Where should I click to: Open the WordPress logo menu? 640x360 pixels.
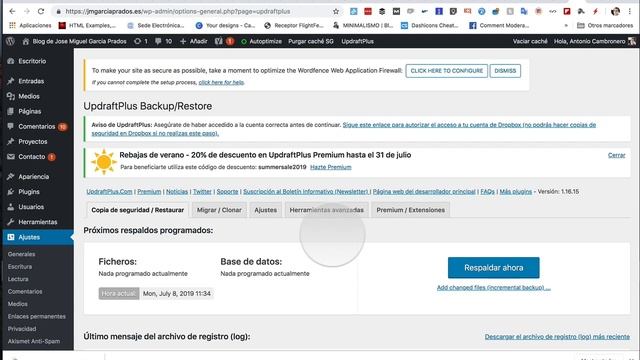click(x=11, y=41)
